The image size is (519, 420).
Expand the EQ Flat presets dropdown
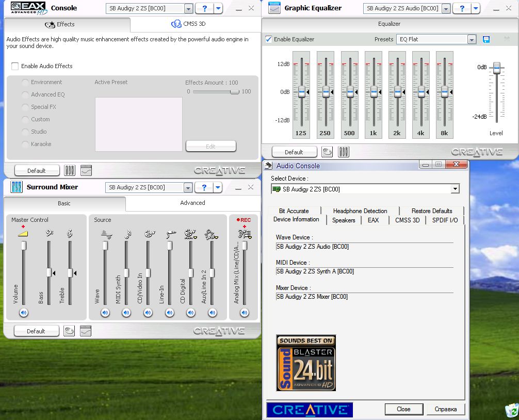click(472, 39)
